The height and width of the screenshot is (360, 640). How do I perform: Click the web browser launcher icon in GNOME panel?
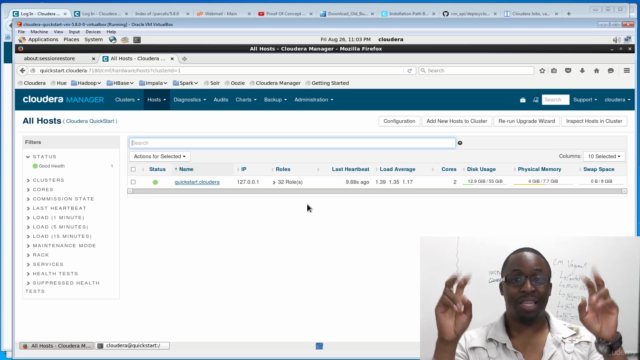113,40
